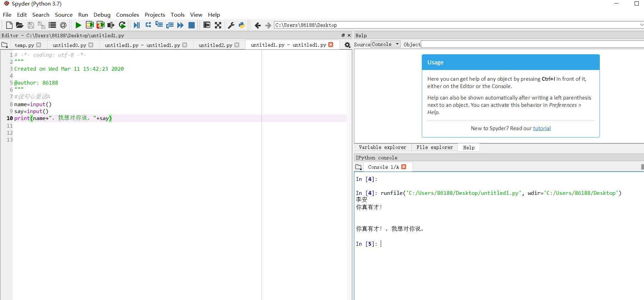The image size is (644, 300).
Task: Start debugging the file
Action: [x=137, y=25]
